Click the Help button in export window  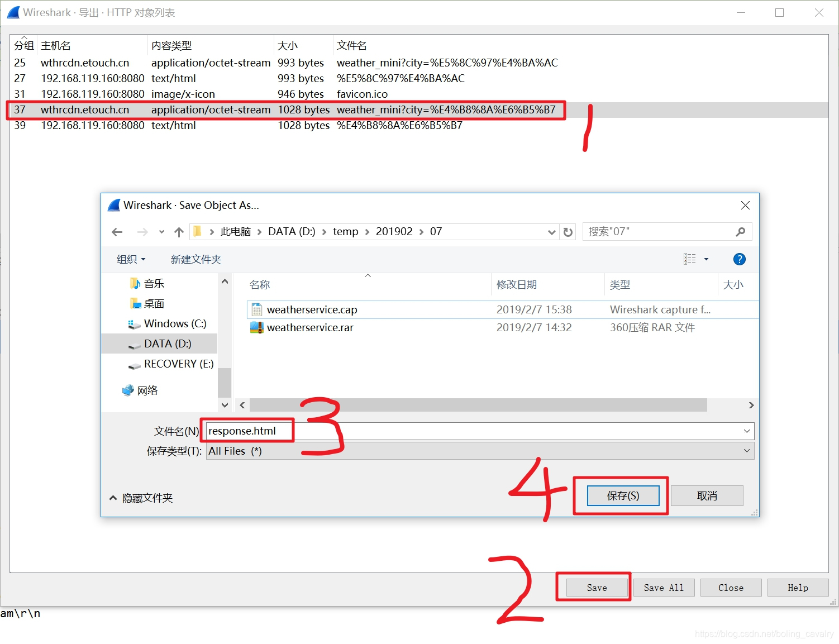798,588
